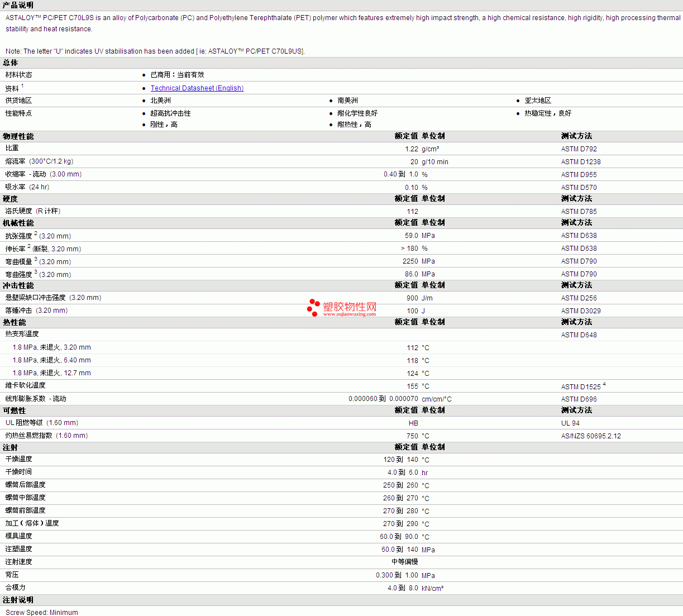The width and height of the screenshot is (683, 616).
Task: Click the 注射说明 section header
Action: point(18,600)
